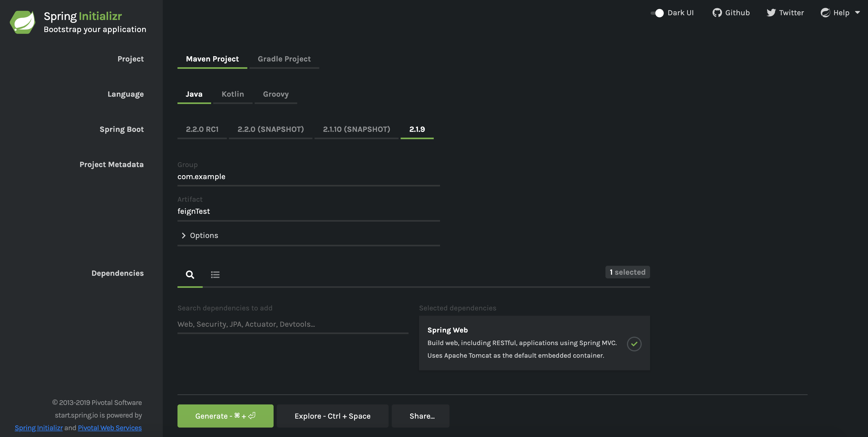Choose Kotlin as the language
Screen dimensions: 868x437
coord(233,94)
